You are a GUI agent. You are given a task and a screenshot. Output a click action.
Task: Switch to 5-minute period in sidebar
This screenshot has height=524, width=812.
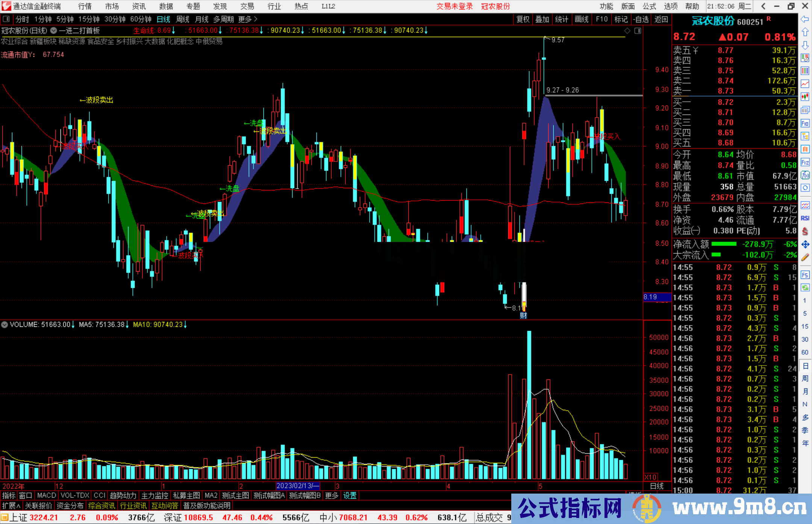click(x=804, y=313)
